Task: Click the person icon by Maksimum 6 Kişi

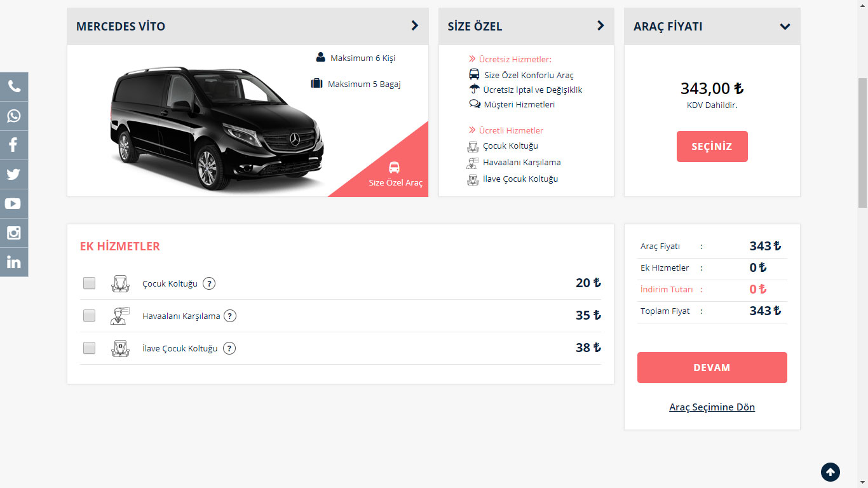Action: [x=321, y=57]
